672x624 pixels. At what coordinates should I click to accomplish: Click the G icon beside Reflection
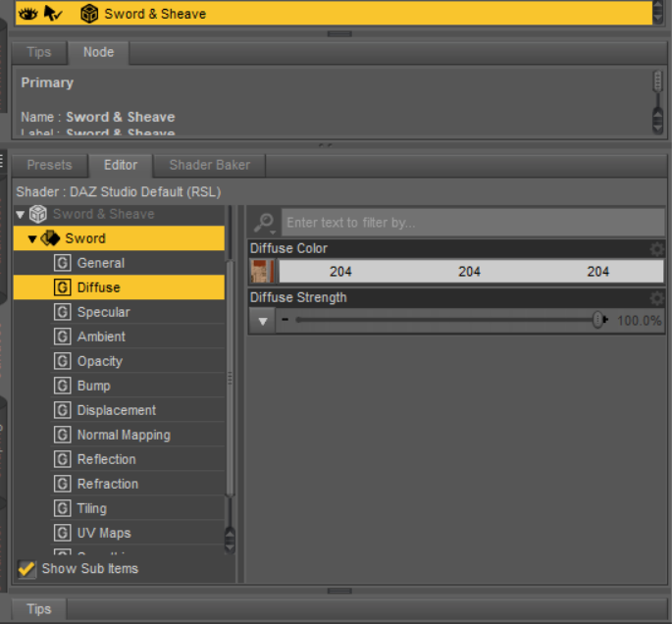(63, 459)
